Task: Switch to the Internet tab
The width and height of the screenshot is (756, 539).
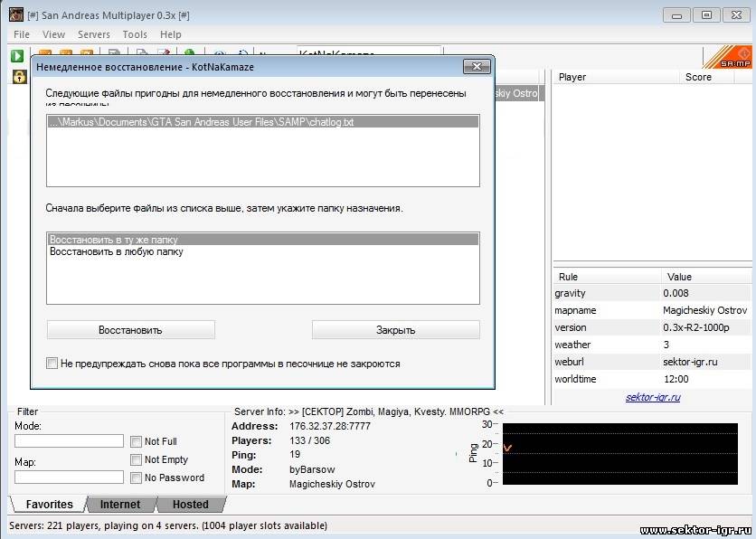Action: pos(120,505)
